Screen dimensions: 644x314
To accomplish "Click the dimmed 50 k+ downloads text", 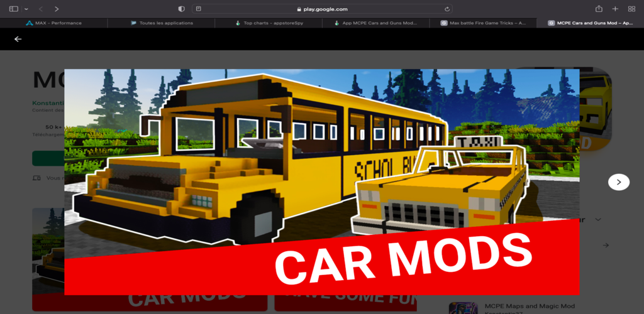I will (53, 127).
